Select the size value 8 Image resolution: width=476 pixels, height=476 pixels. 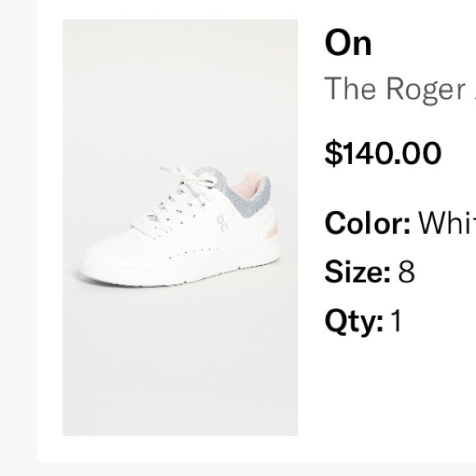tap(406, 271)
